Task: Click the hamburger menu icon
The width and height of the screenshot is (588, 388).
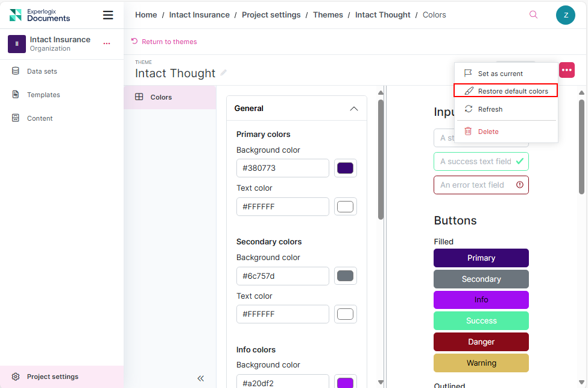Action: click(x=108, y=15)
